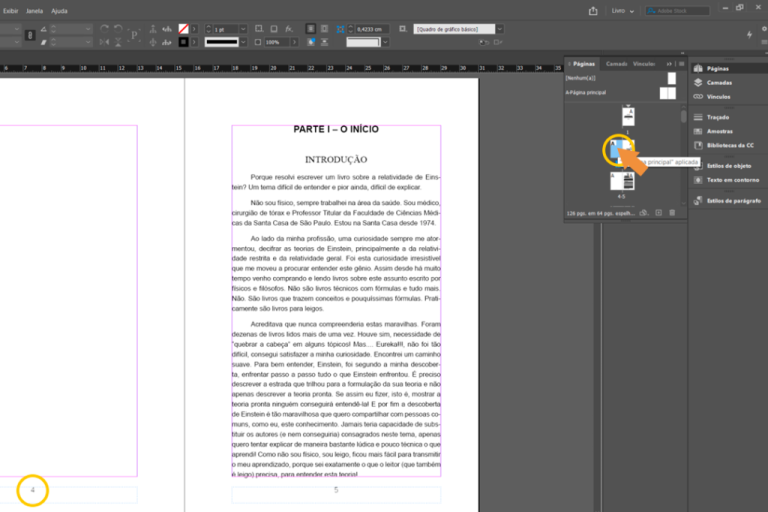Click the fill color swatch
This screenshot has height=512, width=768.
point(183,29)
